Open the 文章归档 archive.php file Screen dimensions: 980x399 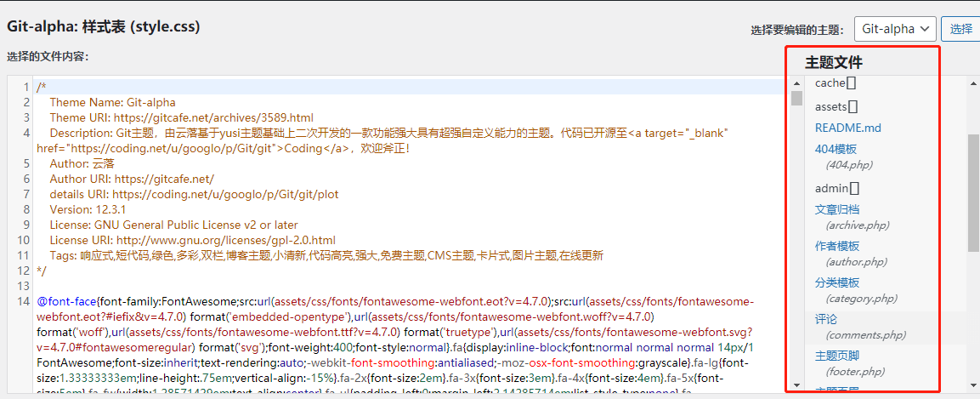[837, 209]
